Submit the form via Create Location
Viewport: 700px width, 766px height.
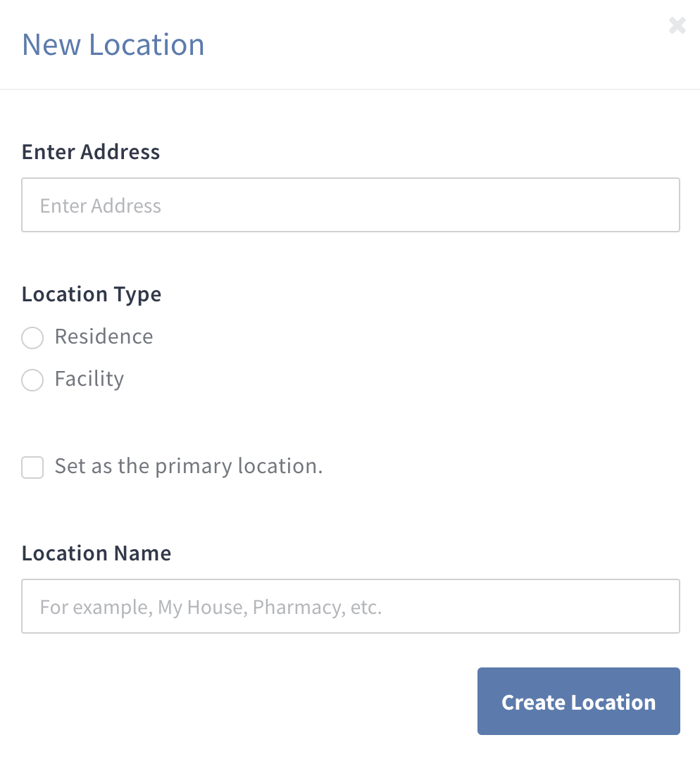coord(578,701)
